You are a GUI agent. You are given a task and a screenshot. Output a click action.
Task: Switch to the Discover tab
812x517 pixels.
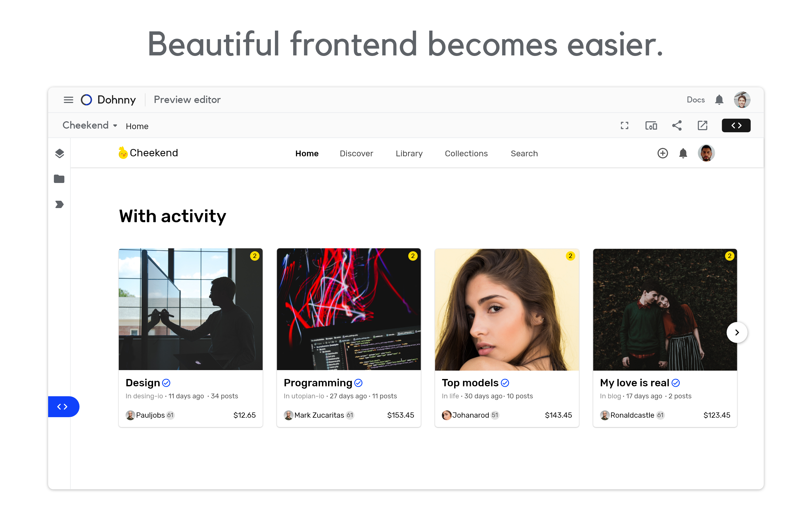coord(356,154)
